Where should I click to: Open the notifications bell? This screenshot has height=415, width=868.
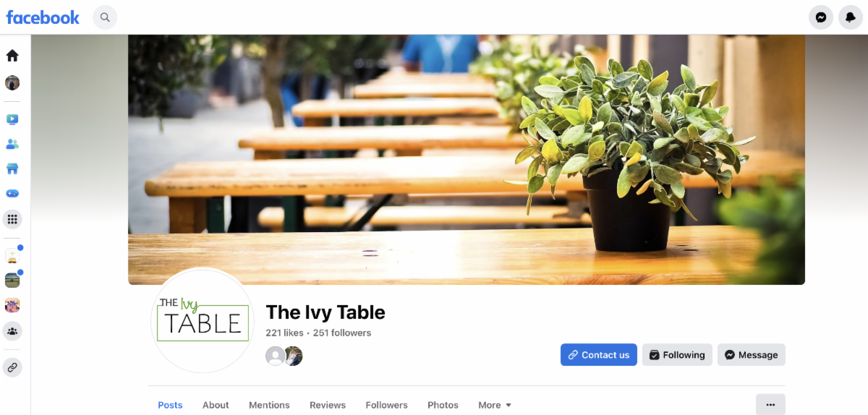[851, 17]
